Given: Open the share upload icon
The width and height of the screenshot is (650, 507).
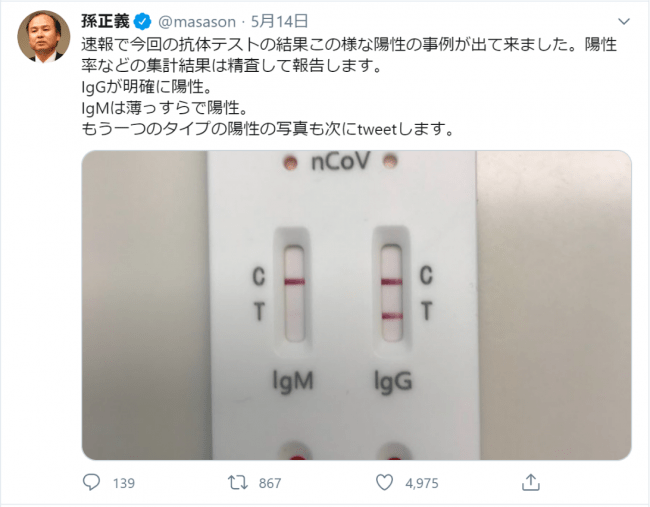Looking at the screenshot, I should pos(531,482).
